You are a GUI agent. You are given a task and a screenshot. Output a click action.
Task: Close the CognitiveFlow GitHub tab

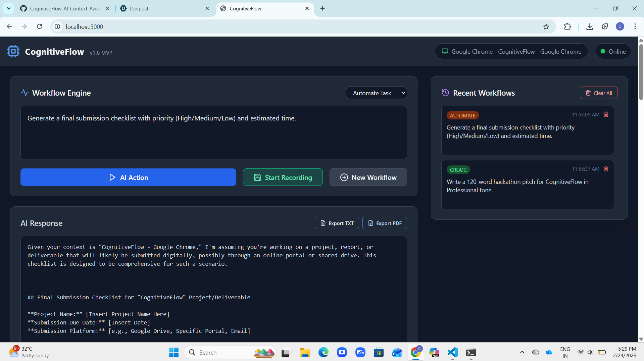[x=107, y=8]
